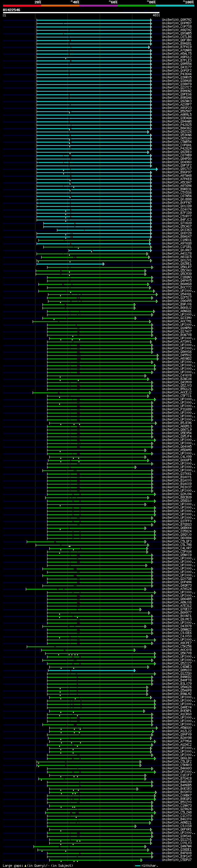Open hit UniRef100_A9QTH2
The image size is (197, 868).
point(177,30)
